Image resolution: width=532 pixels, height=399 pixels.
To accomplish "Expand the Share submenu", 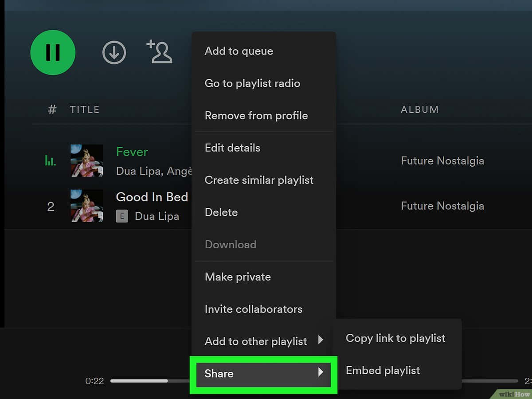I will [x=264, y=374].
